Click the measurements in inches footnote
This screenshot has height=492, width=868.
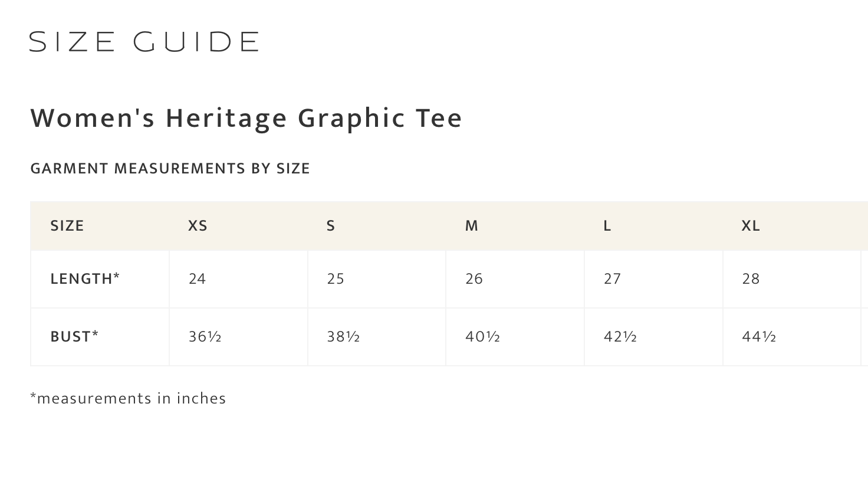pos(128,399)
